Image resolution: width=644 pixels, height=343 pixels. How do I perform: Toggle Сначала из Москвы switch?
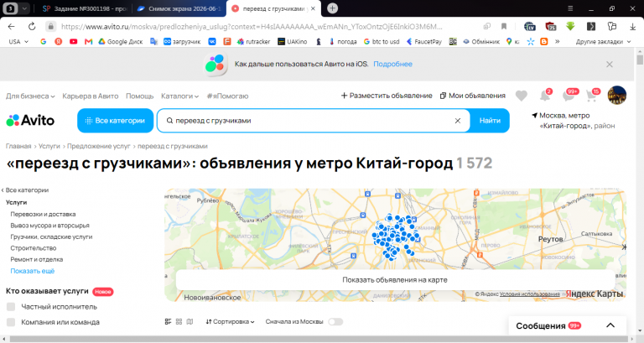(335, 322)
